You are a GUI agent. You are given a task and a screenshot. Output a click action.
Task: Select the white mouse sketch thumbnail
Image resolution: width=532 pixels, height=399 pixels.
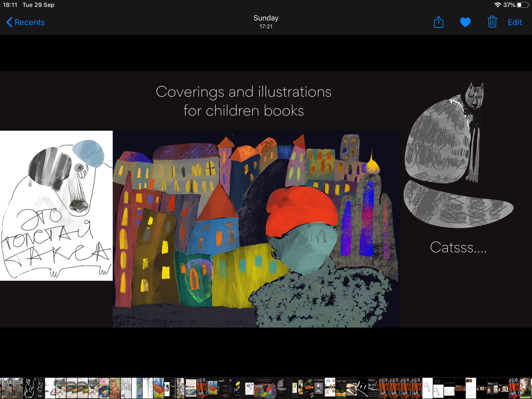[427, 388]
